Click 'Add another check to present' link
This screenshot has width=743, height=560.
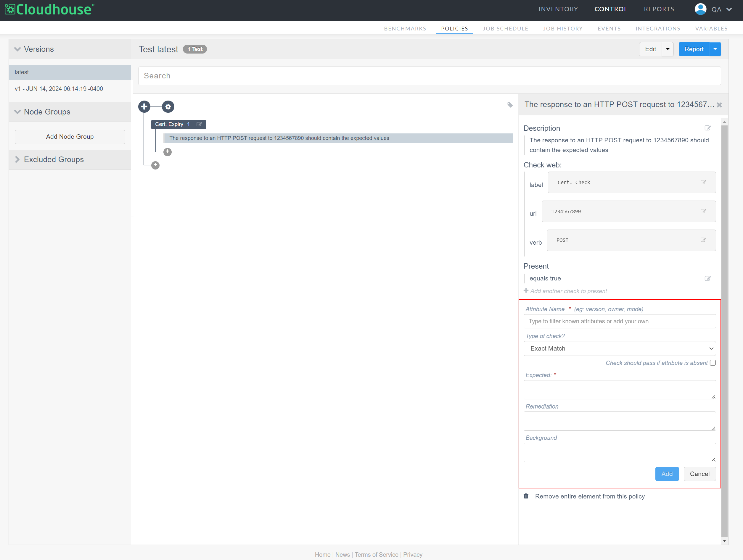[568, 291]
